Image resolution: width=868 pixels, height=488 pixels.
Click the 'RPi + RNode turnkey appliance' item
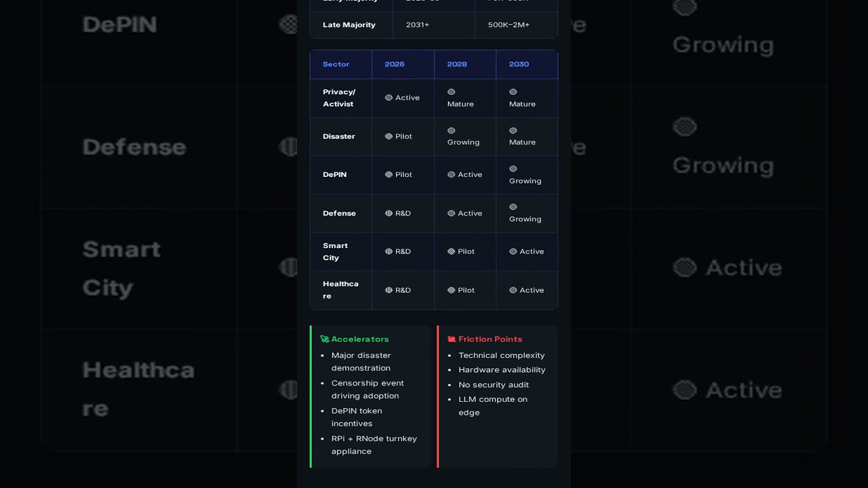coord(374,445)
